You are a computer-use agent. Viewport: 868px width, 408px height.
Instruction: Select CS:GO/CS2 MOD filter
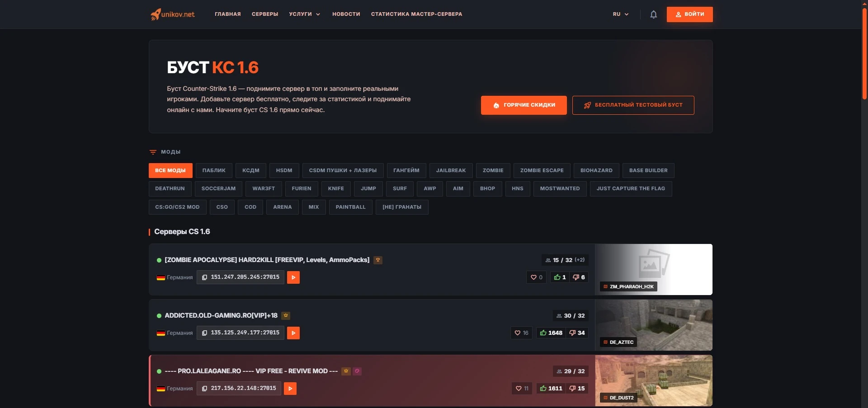[178, 207]
